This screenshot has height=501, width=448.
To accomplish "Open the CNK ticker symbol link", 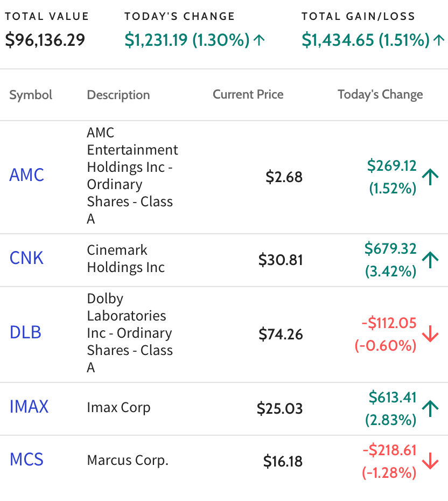I will pos(26,258).
